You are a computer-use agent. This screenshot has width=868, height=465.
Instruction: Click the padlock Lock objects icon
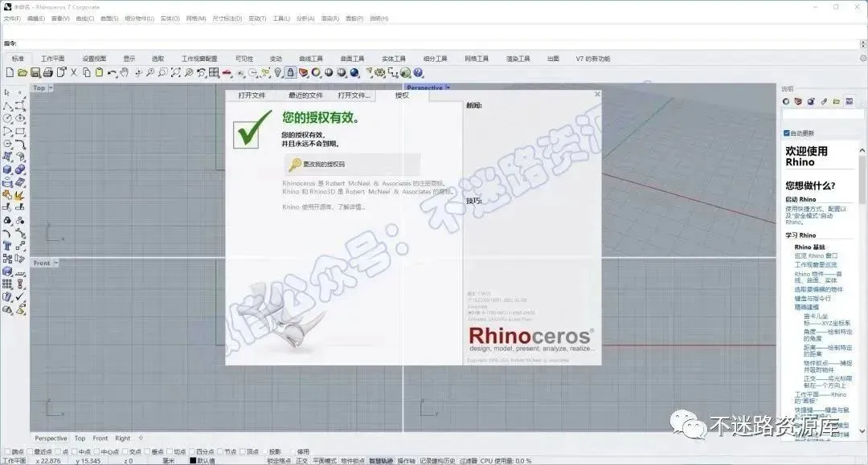pyautogui.click(x=291, y=72)
